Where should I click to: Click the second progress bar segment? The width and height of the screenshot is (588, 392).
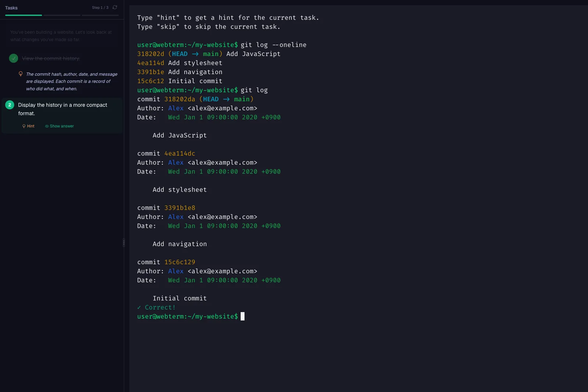coord(62,15)
